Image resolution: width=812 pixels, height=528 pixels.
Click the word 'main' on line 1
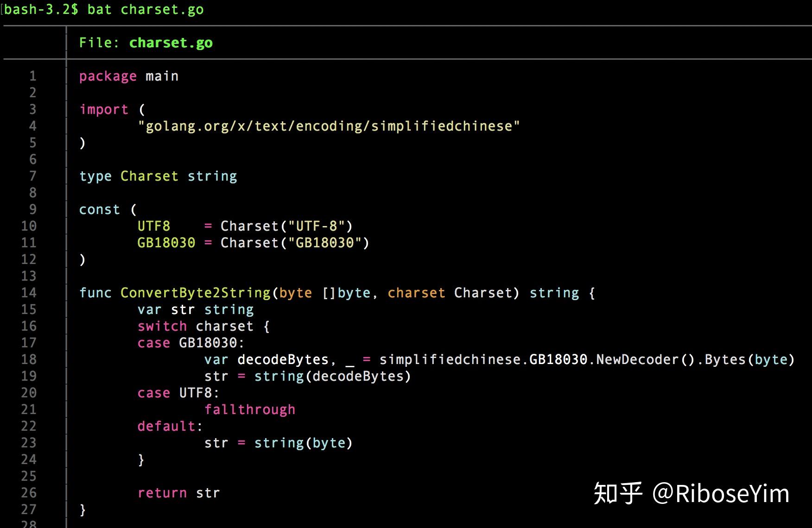(x=162, y=76)
